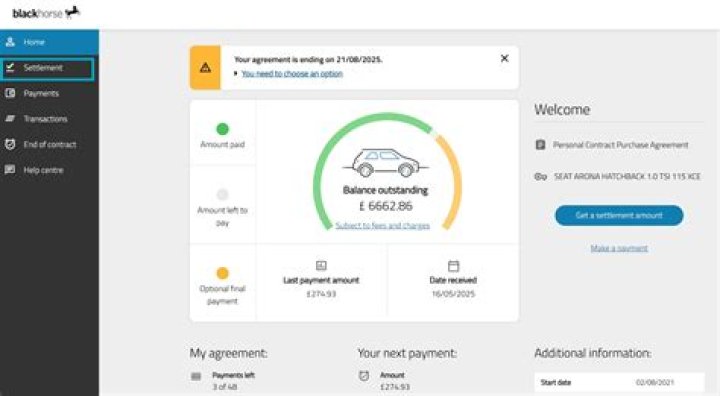
Task: Click the Get a settlement amount button
Action: pos(619,215)
